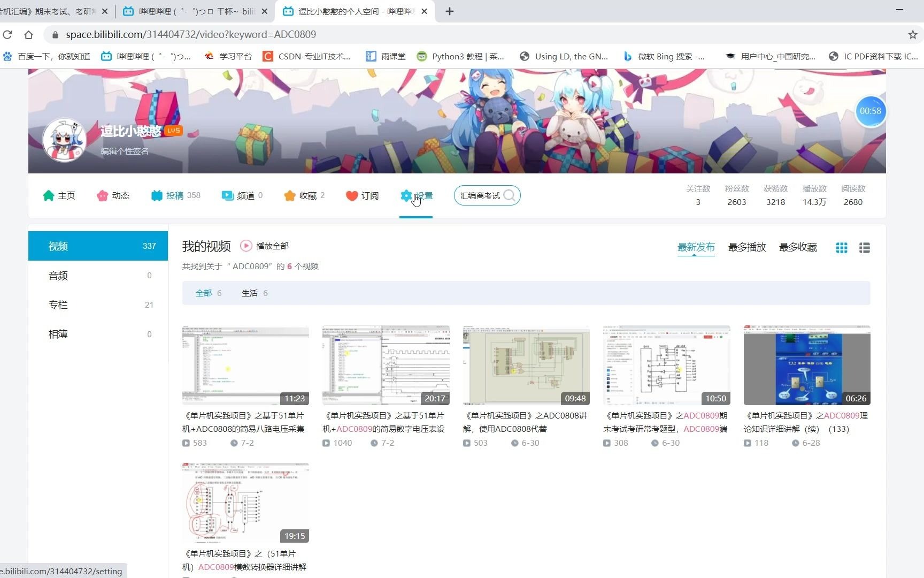Open the 哔哩哔哩 bookmark in the bookmarks bar
This screenshot has width=924, height=578.
point(146,56)
